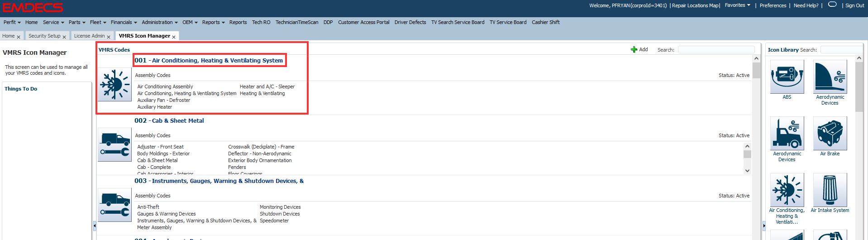The height and width of the screenshot is (240, 868).
Task: Click the Things To Do heading
Action: click(21, 89)
